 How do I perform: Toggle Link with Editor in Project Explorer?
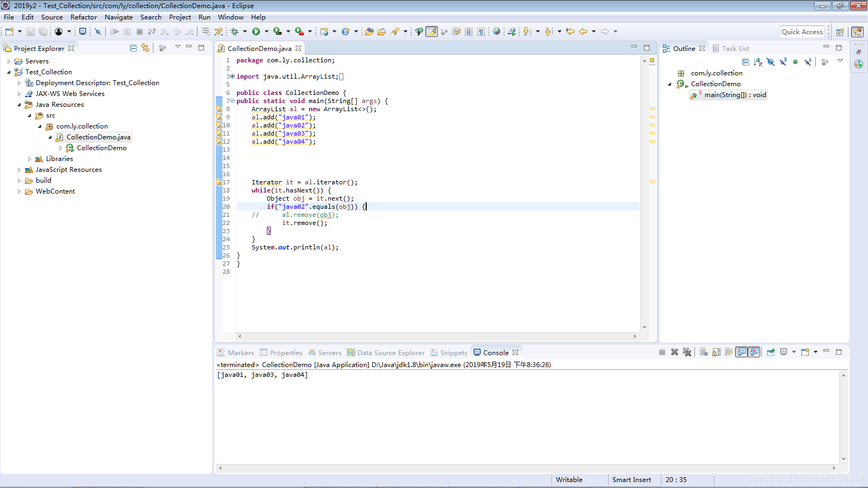(x=145, y=48)
